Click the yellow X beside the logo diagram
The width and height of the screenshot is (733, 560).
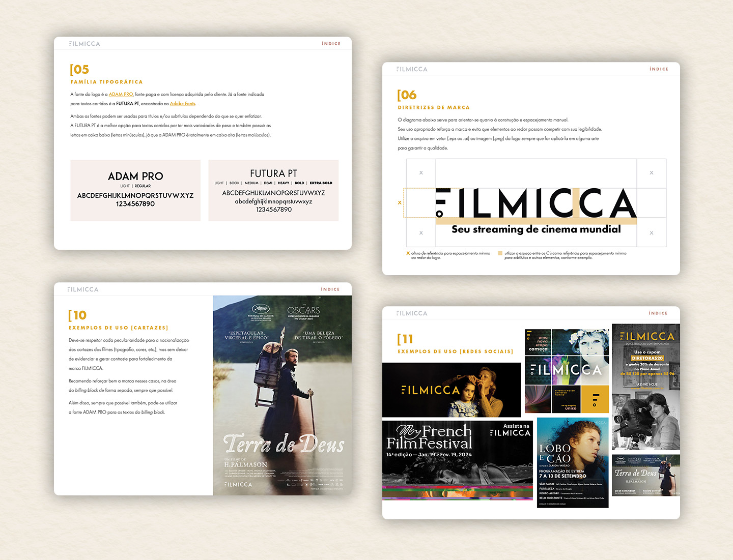point(400,202)
